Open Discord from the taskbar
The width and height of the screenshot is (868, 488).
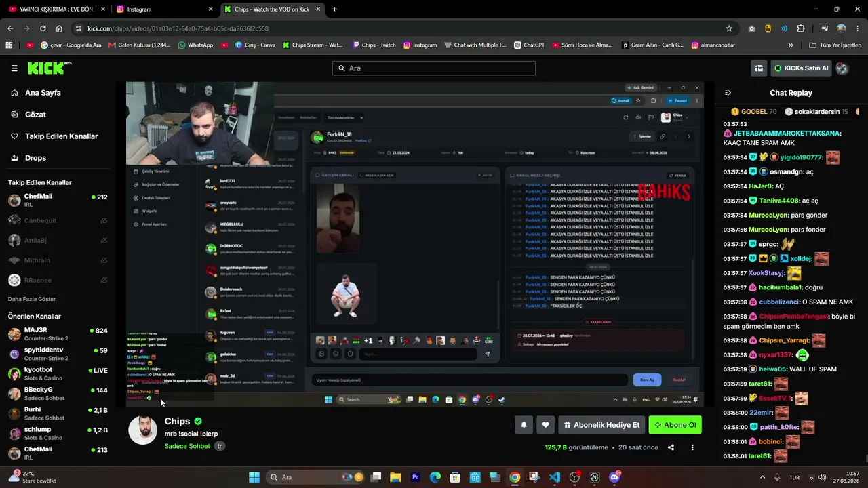(615, 477)
